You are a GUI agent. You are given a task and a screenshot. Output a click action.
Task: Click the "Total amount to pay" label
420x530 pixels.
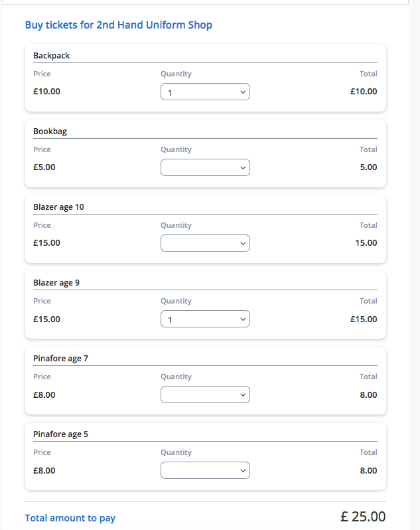[70, 518]
